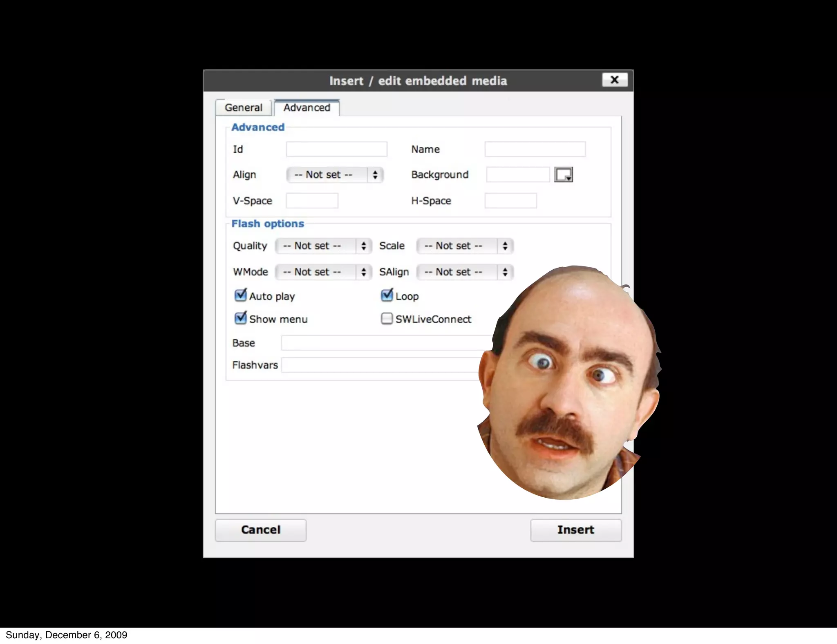The height and width of the screenshot is (644, 837).
Task: Click the Id text field
Action: [x=336, y=149]
